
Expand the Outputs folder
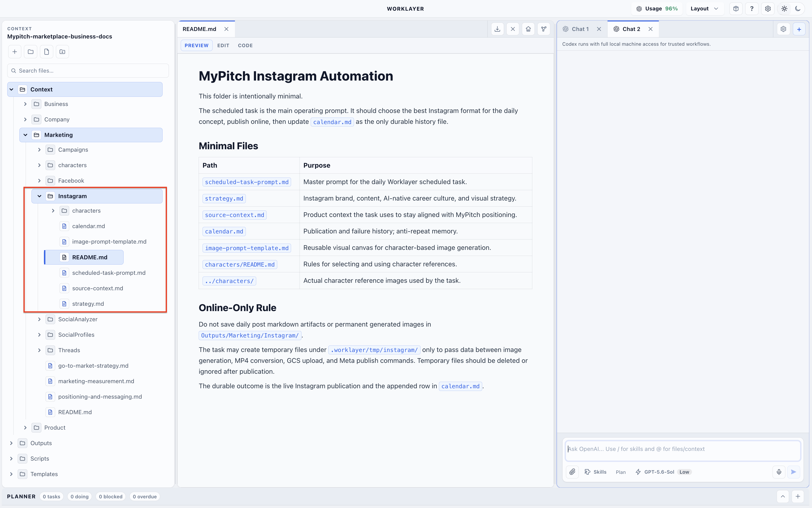11,443
